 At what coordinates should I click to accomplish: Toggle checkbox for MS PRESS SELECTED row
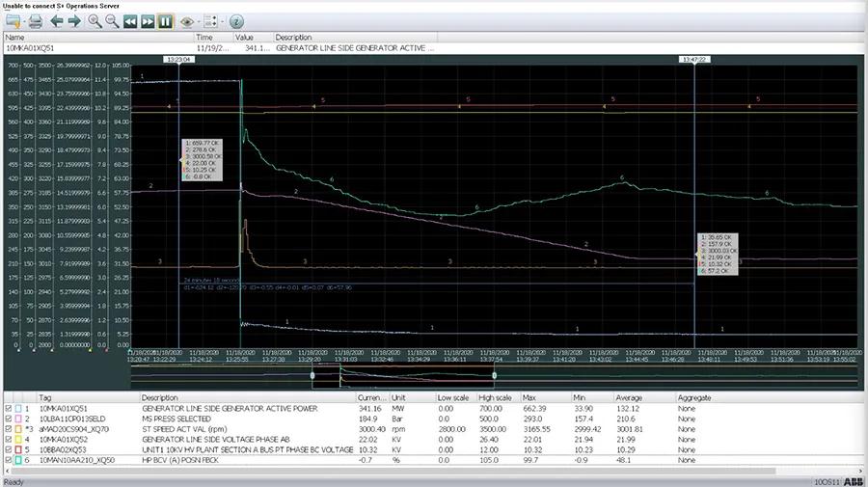coord(9,420)
